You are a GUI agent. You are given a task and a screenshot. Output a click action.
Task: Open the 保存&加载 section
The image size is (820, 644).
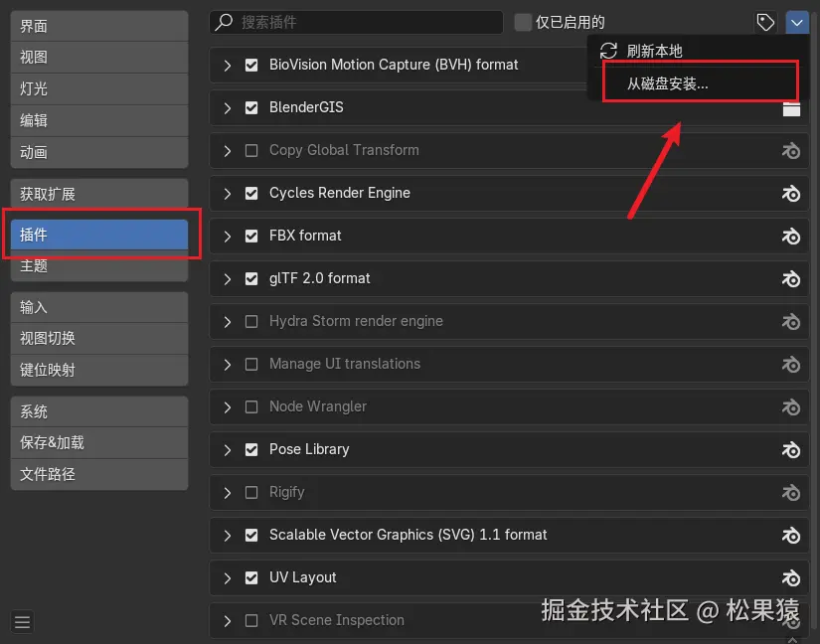click(99, 443)
